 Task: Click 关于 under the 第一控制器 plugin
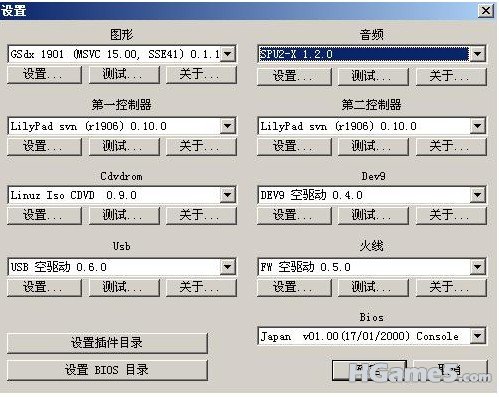(201, 146)
